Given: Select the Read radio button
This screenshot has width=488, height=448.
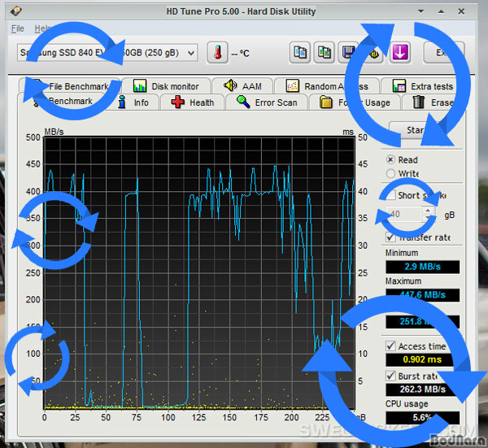Looking at the screenshot, I should coord(391,159).
